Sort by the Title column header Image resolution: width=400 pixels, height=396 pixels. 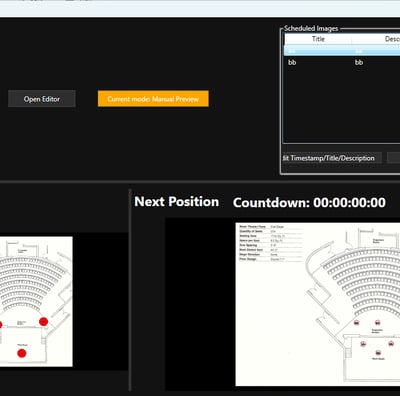pyautogui.click(x=318, y=39)
